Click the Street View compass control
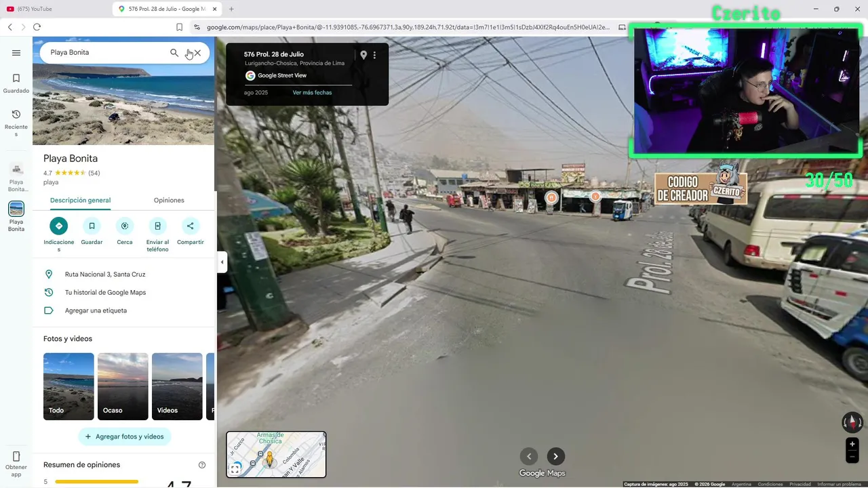Viewport: 868px width, 488px height. click(x=852, y=422)
